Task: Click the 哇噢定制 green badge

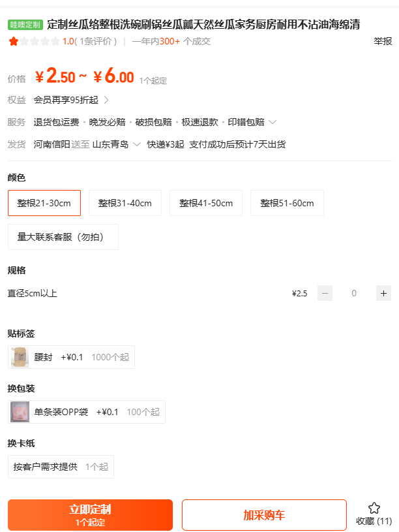Action: (25, 25)
